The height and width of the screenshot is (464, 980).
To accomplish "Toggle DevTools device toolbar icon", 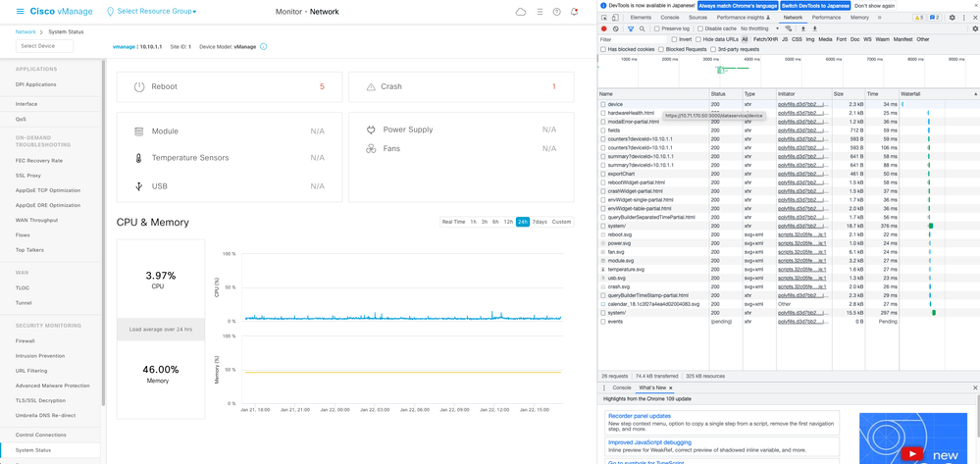I will 615,18.
